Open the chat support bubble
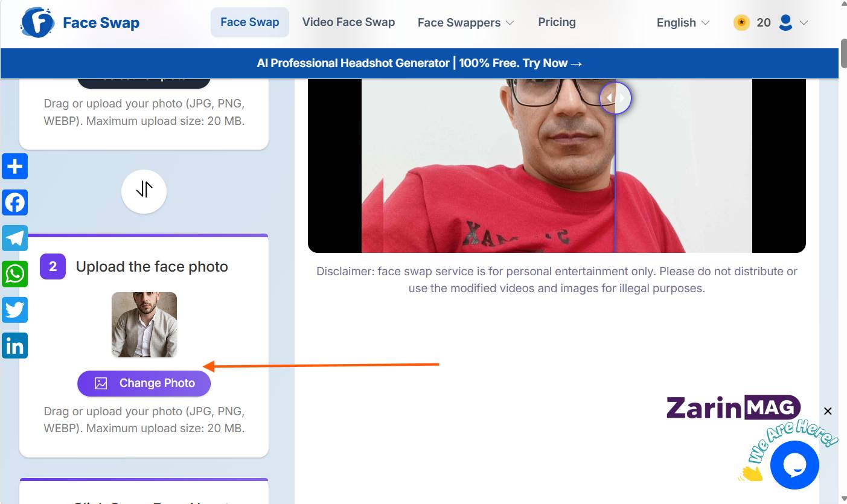 [794, 465]
